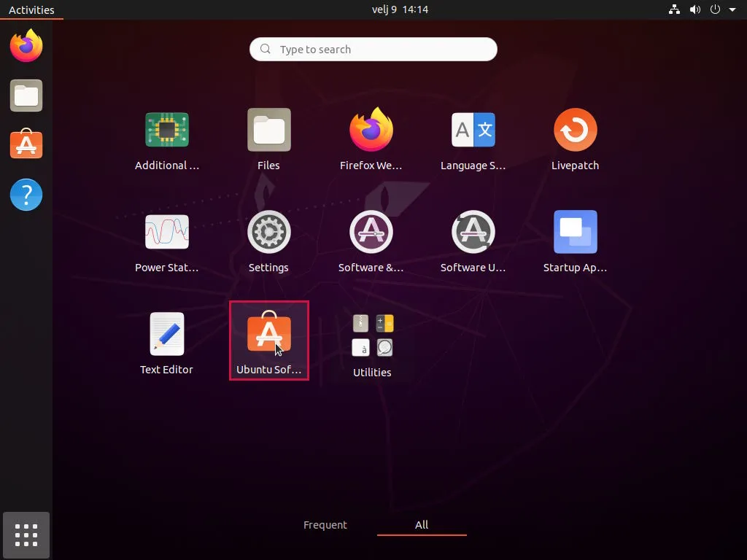Click the clock to show the calendar

click(x=400, y=9)
